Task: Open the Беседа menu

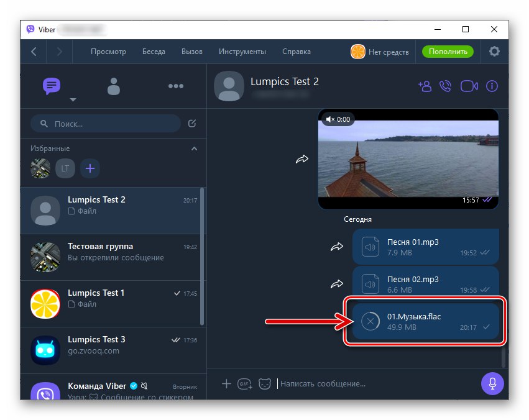Action: (154, 52)
